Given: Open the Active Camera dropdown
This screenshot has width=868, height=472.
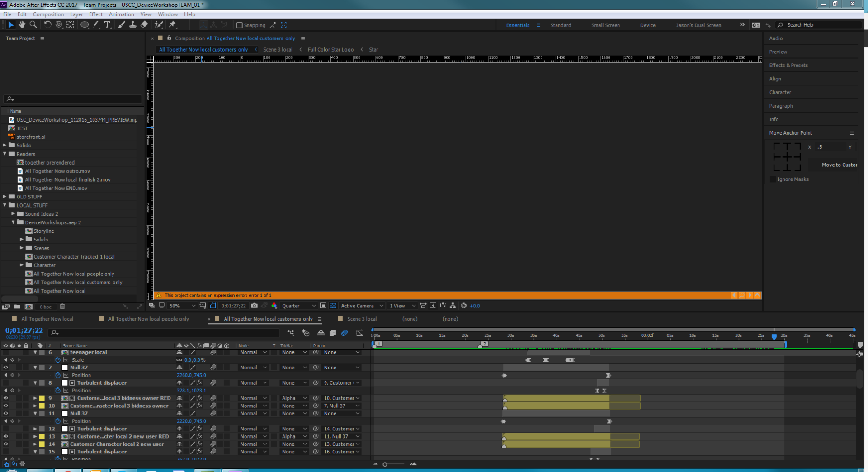Looking at the screenshot, I should point(362,306).
